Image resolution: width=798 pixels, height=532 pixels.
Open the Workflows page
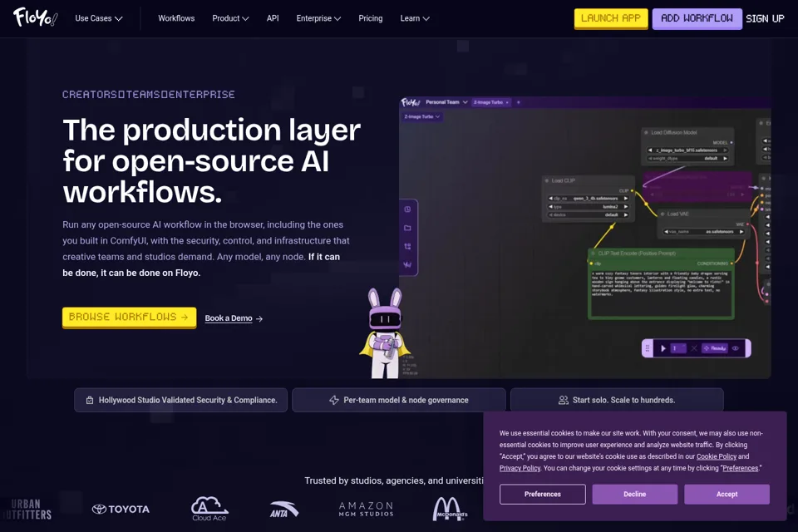(x=176, y=18)
